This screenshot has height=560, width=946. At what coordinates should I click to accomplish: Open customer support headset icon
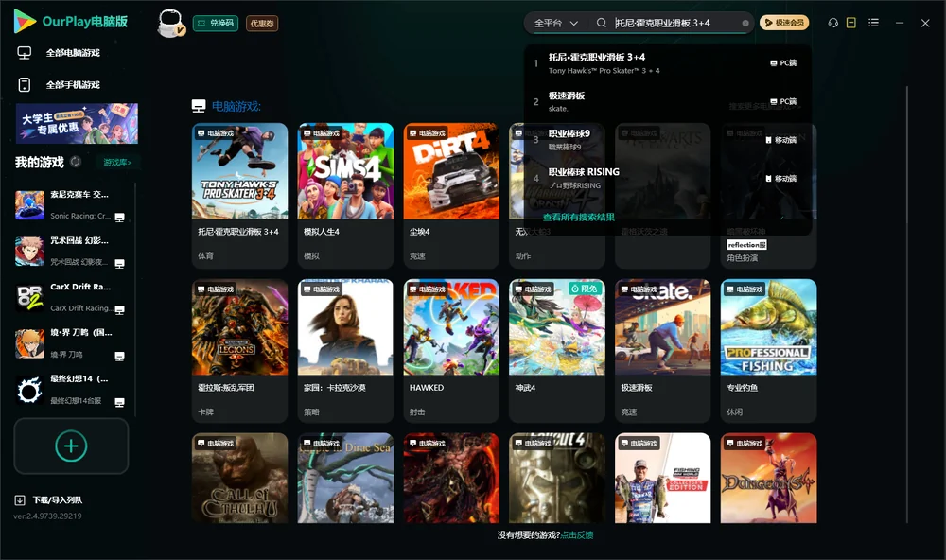tap(833, 23)
